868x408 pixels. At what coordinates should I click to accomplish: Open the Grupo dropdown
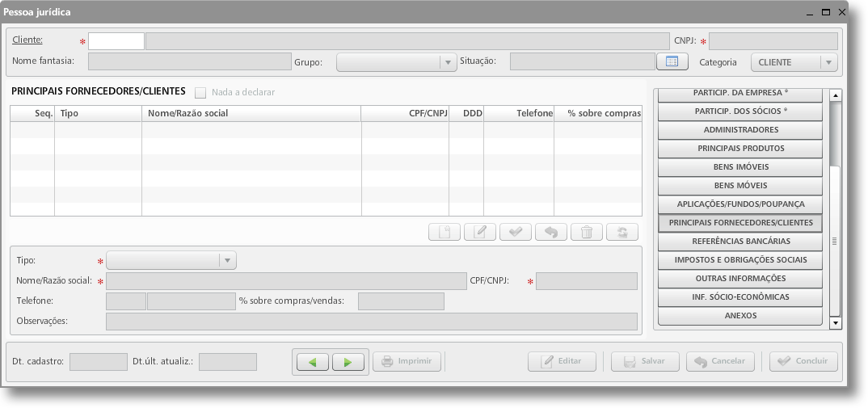tap(396, 62)
